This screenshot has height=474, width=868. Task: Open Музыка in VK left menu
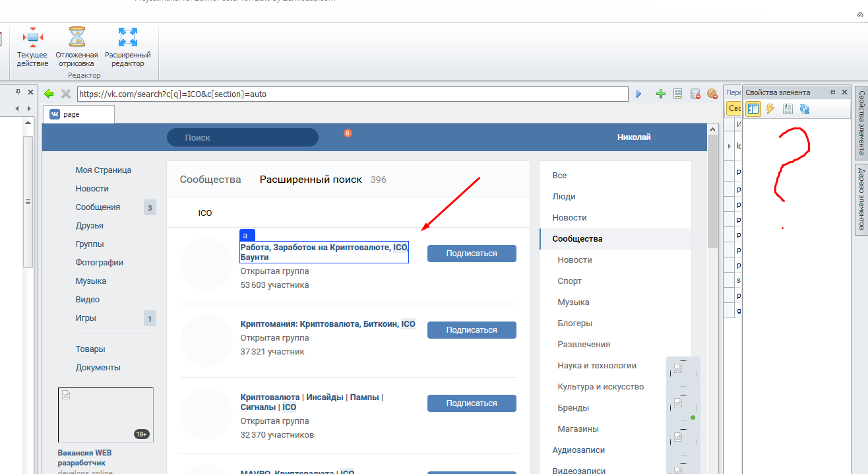pos(91,281)
